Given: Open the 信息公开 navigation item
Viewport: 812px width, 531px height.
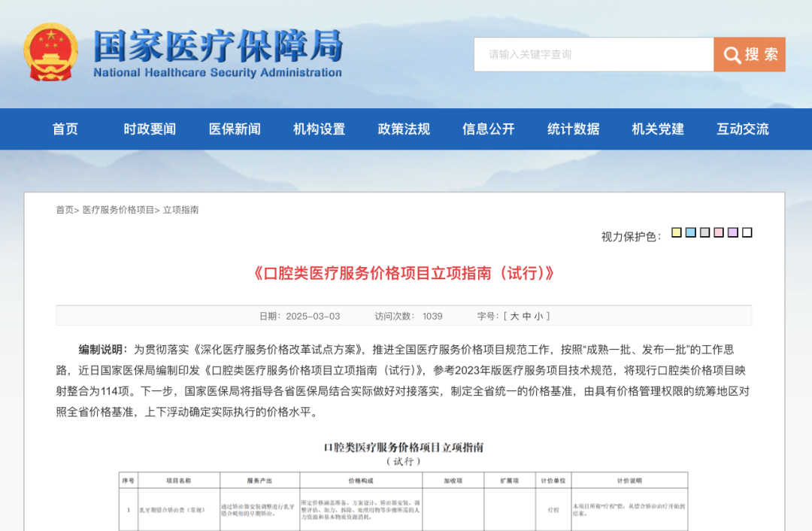Looking at the screenshot, I should click(x=489, y=129).
